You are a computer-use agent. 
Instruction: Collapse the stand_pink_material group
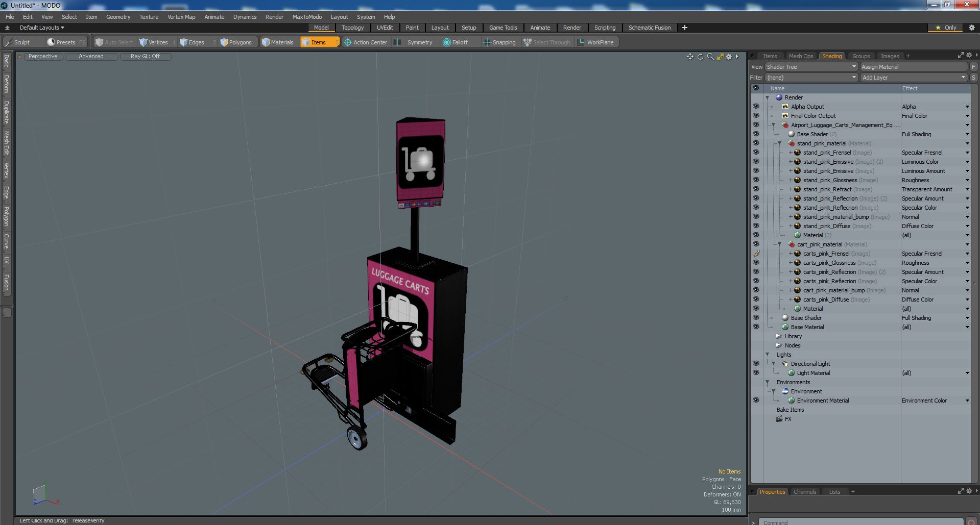779,143
